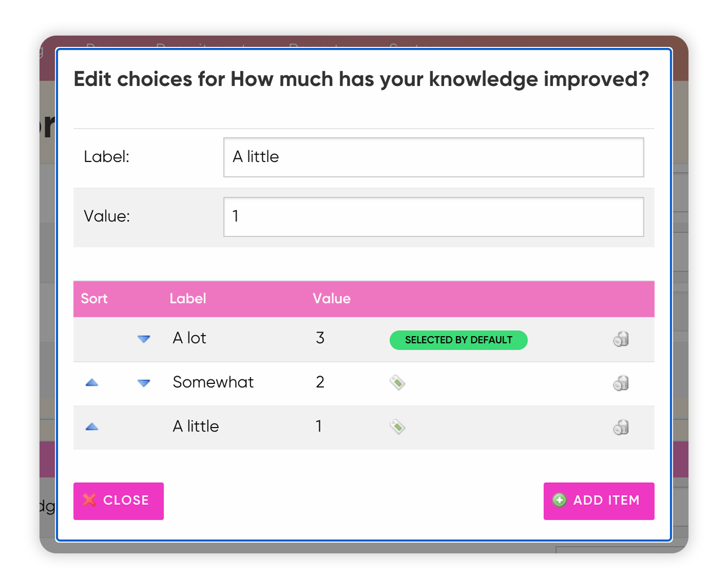The width and height of the screenshot is (728, 585).
Task: Click the Close button
Action: 119,501
